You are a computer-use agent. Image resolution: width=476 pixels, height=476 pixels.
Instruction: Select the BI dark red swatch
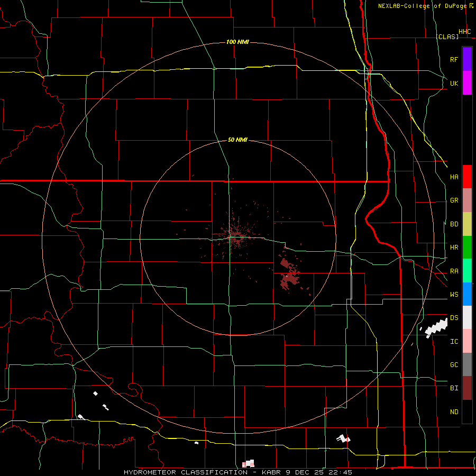(x=467, y=388)
